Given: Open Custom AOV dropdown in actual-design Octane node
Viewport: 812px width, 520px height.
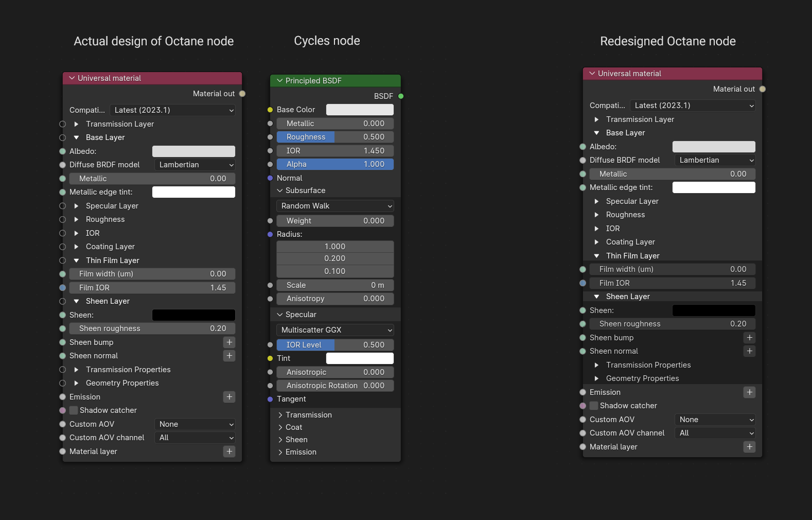Looking at the screenshot, I should coord(195,424).
